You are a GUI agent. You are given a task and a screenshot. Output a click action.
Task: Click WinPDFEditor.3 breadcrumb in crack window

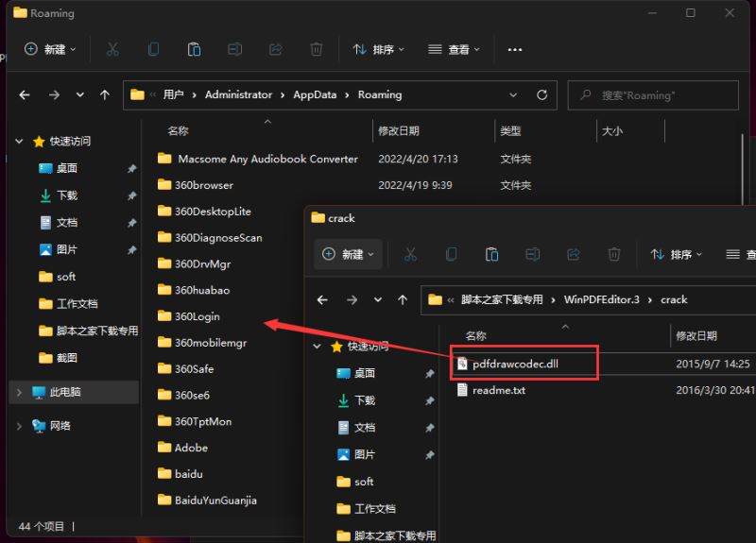(602, 299)
